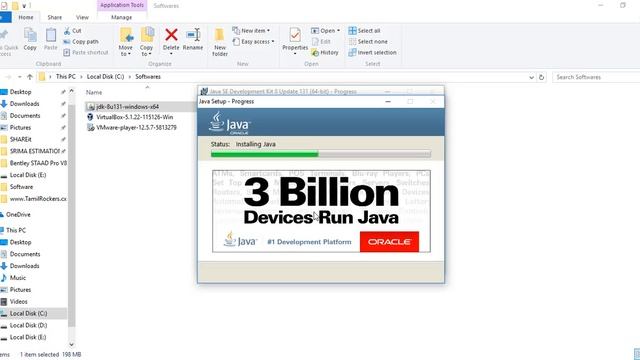640x360 pixels.
Task: Show file History
Action: tap(325, 53)
